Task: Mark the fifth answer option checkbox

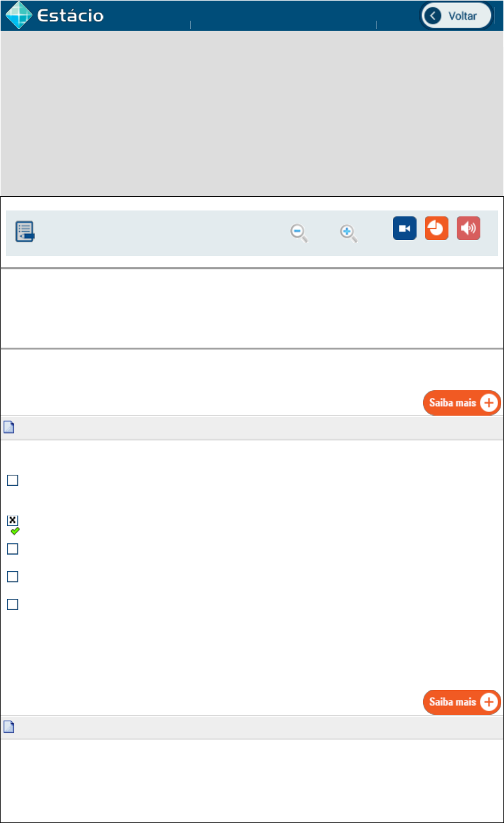Action: point(12,604)
